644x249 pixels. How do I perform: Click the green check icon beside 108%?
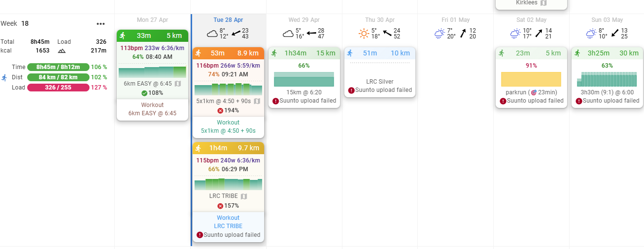point(144,93)
